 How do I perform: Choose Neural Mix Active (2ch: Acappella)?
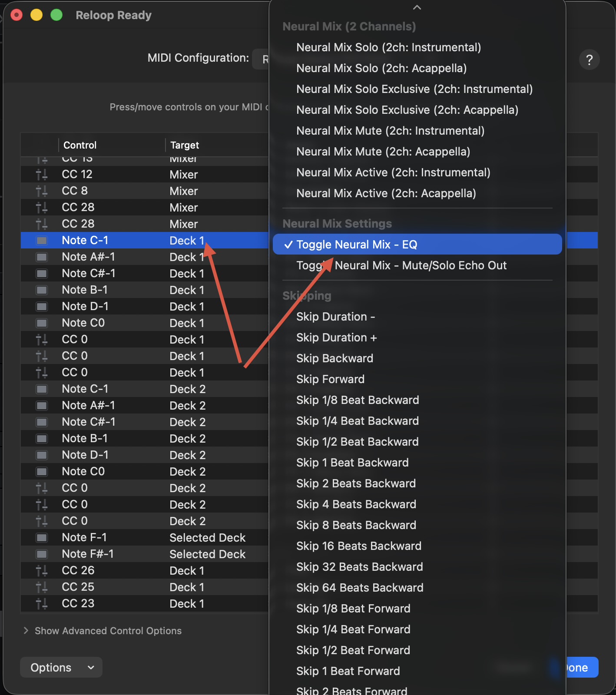click(x=386, y=193)
